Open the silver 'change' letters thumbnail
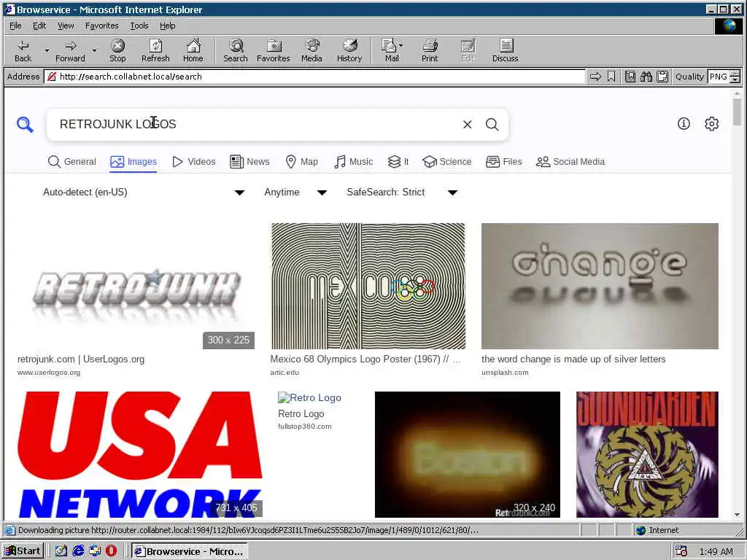The height and width of the screenshot is (560, 747). [600, 286]
